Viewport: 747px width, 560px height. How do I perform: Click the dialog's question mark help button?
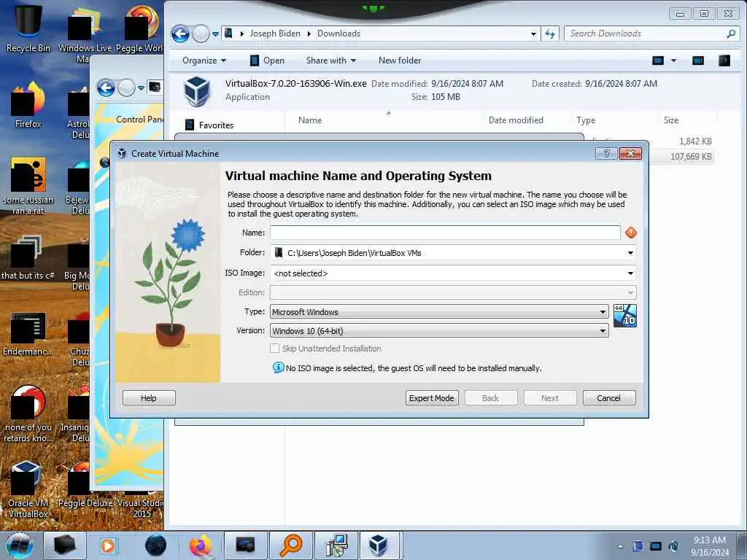[606, 153]
